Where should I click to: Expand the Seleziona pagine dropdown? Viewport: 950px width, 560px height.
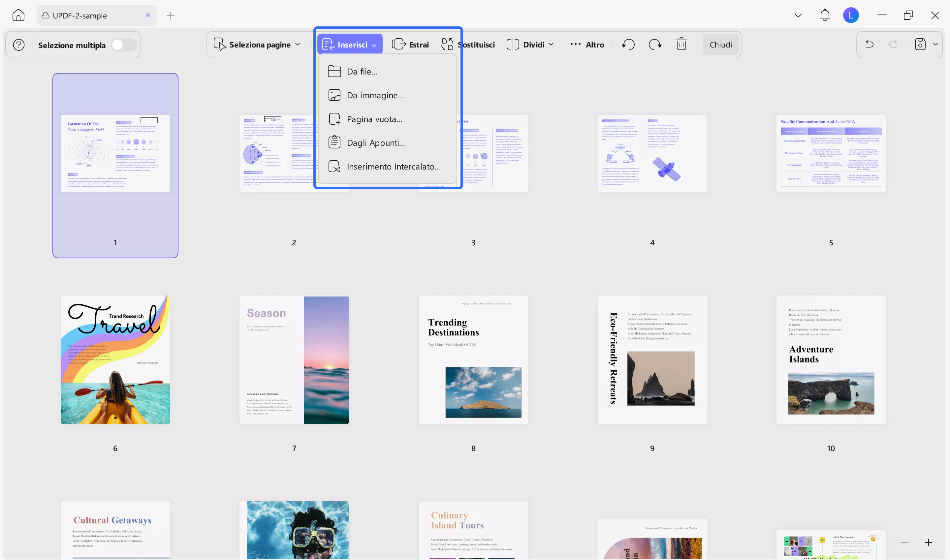coord(298,44)
